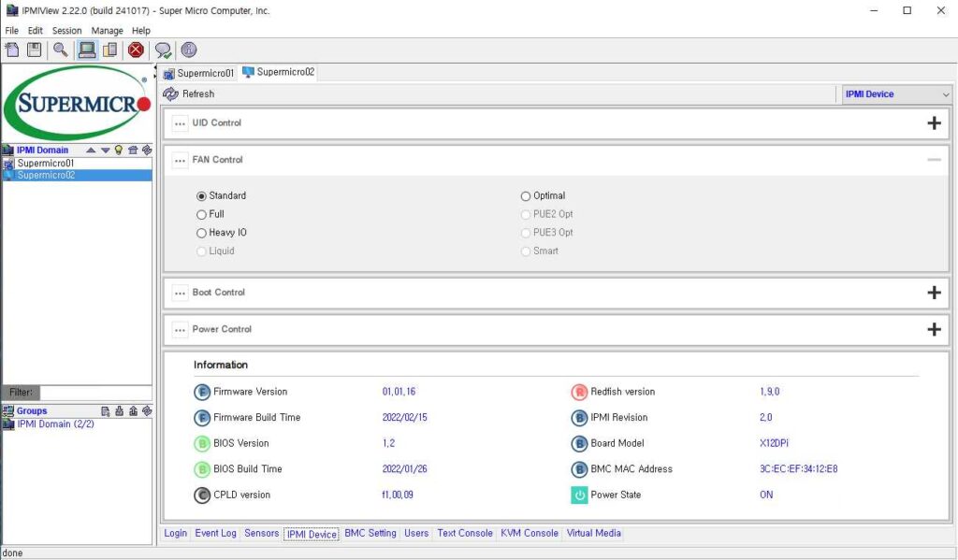The width and height of the screenshot is (958, 560).
Task: Click the ellipsis button beside FAN Control
Action: pos(180,161)
